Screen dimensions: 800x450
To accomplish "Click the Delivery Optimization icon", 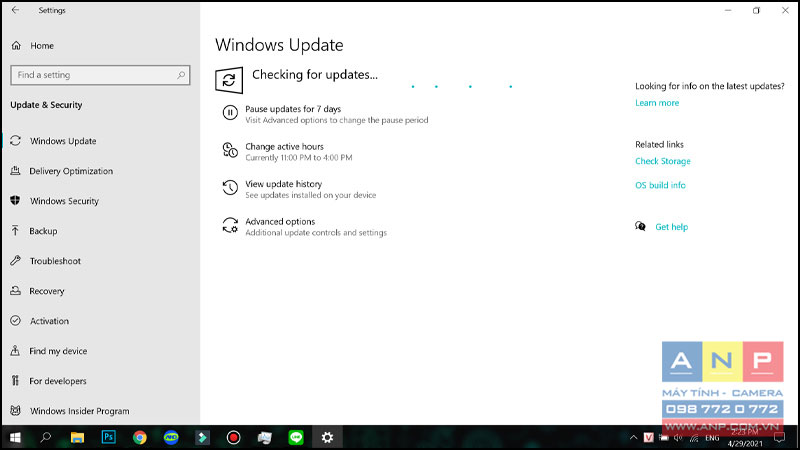I will point(15,170).
